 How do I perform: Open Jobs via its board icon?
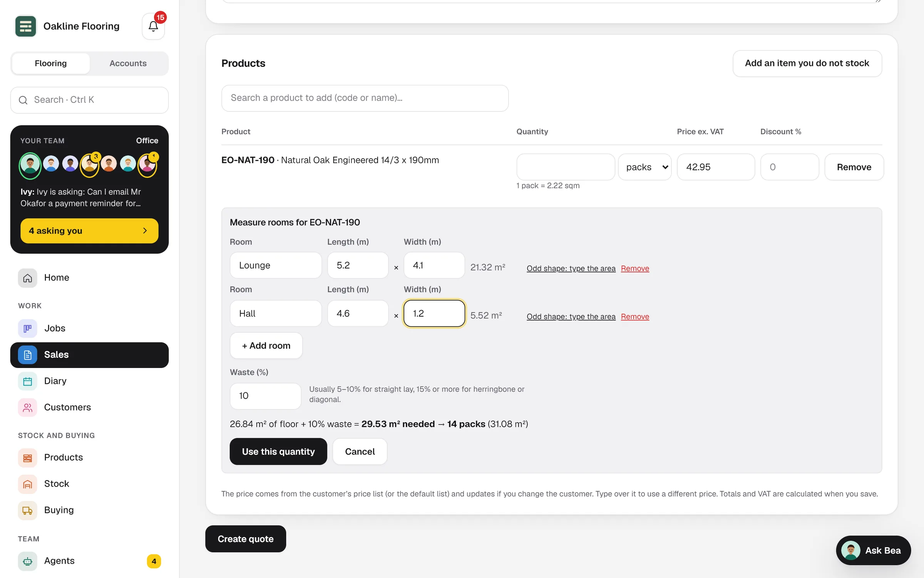[x=27, y=328]
